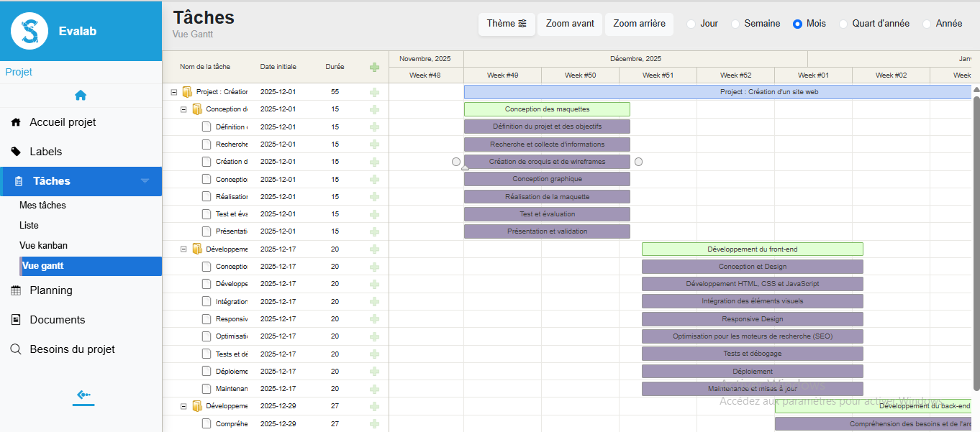Viewport: 980px width, 432px height.
Task: Open Vue kanban in the sidebar
Action: 43,245
